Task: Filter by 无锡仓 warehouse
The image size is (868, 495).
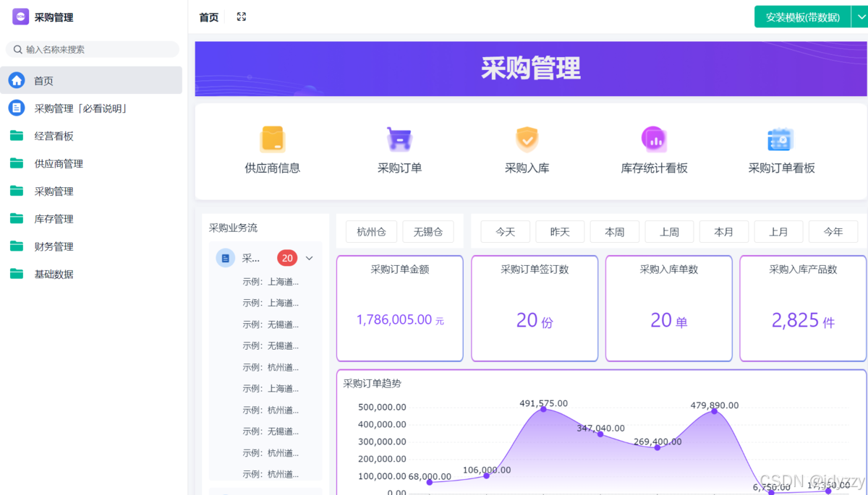Action: coord(428,232)
